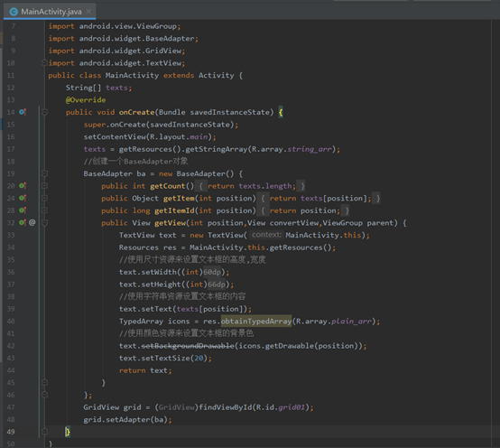This screenshot has height=448, width=500.
Task: Click the implements gutter icon beside getView
Action: 23,222
